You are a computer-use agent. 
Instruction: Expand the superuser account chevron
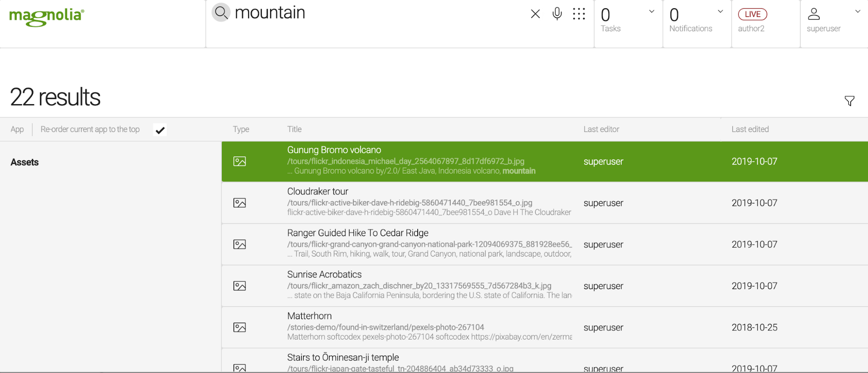pos(858,12)
